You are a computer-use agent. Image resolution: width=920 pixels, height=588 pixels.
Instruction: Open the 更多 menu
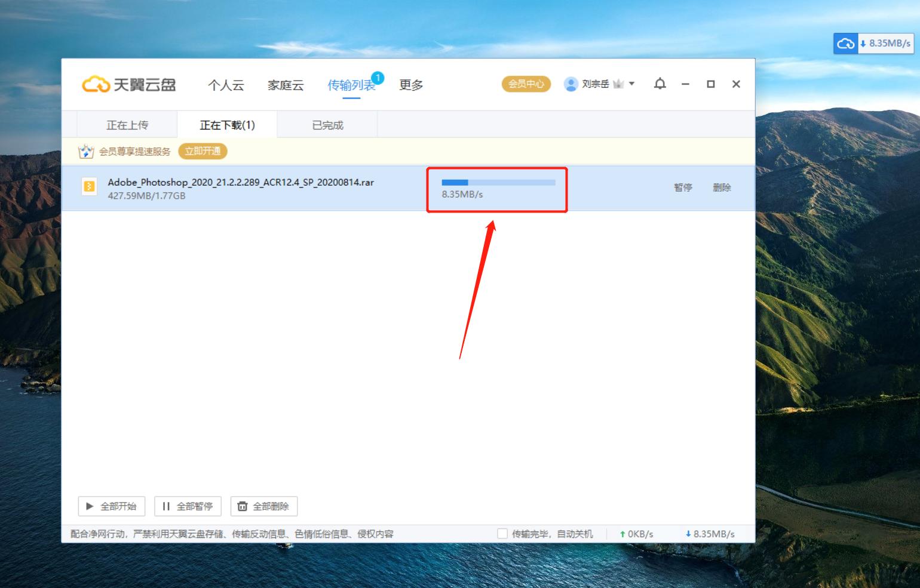tap(410, 85)
